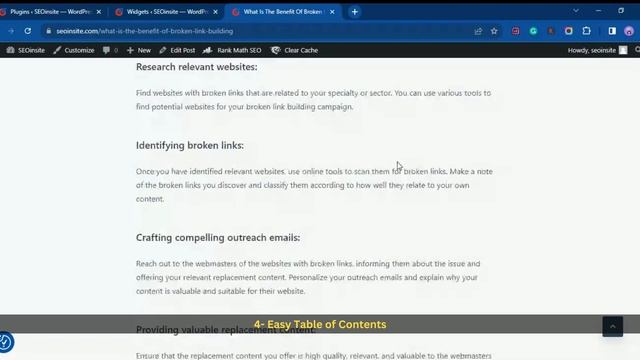Viewport: 640px width, 360px height.
Task: Add New content from admin bar
Action: pyautogui.click(x=139, y=50)
